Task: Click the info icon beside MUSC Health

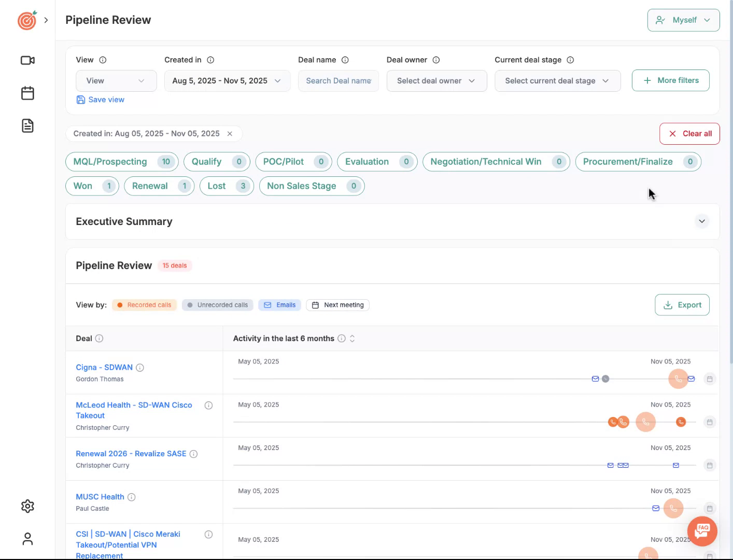Action: [x=132, y=497]
